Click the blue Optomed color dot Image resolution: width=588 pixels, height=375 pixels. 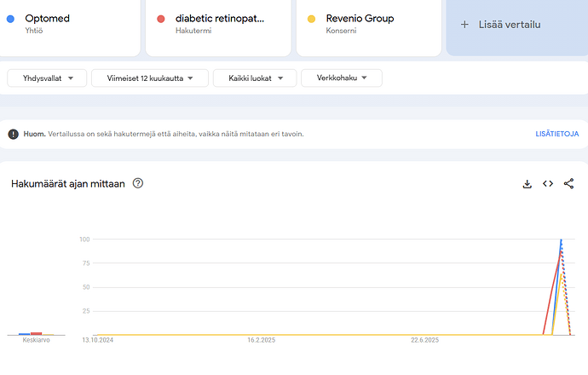[x=10, y=19]
